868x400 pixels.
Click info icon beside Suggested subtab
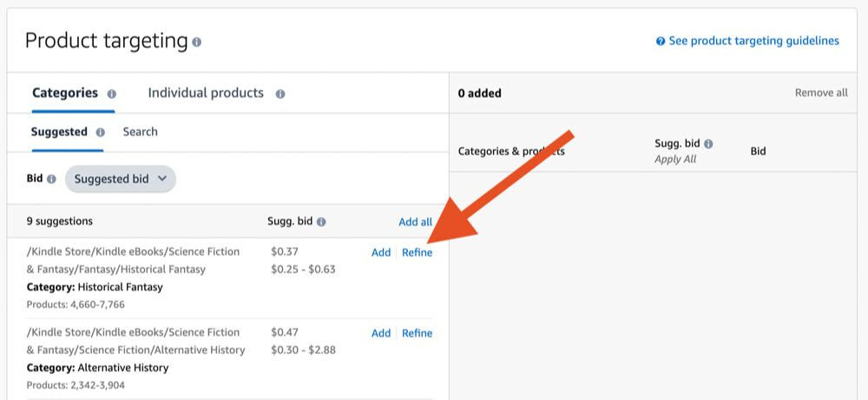coord(101,133)
